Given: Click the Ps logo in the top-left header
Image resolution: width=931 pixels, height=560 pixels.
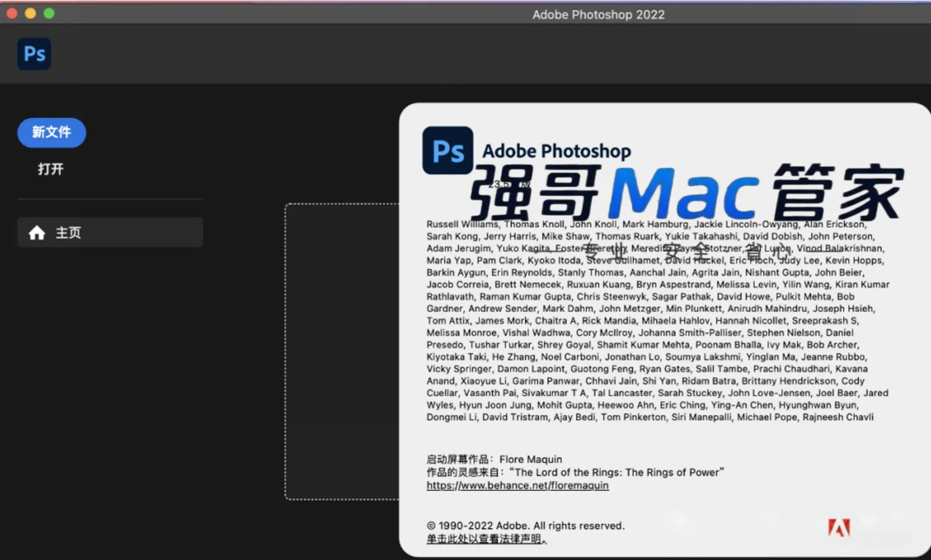Looking at the screenshot, I should coord(34,54).
